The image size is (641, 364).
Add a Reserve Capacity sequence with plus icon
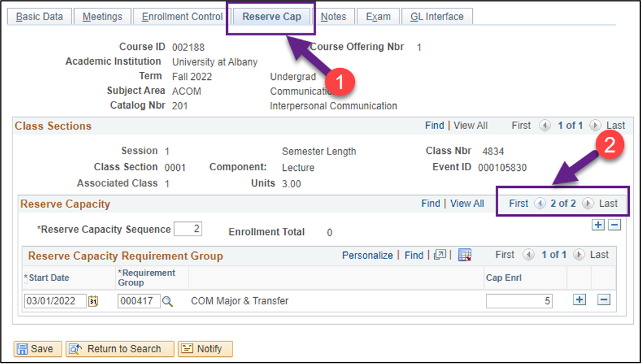pyautogui.click(x=597, y=225)
